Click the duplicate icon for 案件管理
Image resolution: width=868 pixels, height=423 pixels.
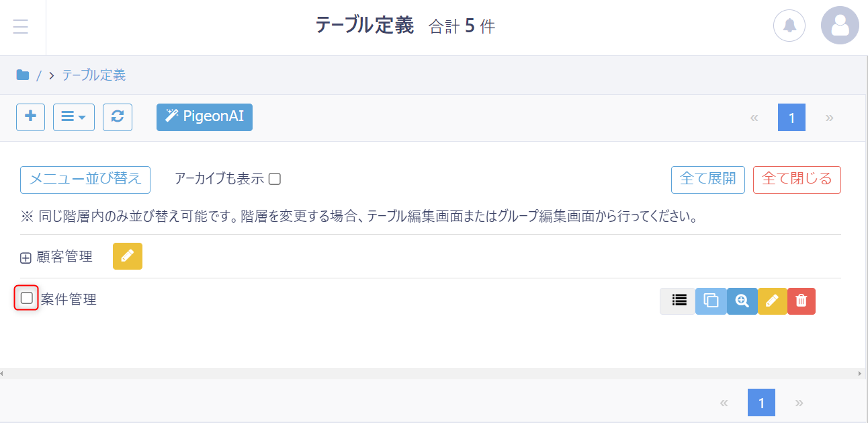tap(711, 301)
